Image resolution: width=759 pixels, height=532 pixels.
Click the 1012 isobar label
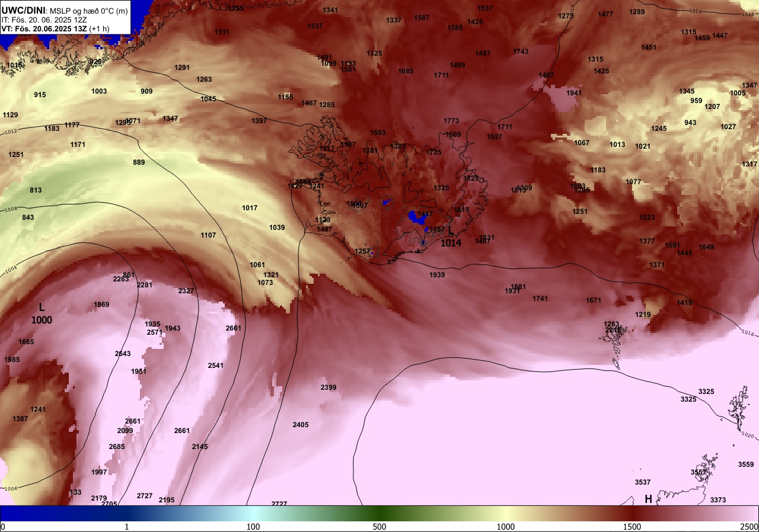[x=11, y=132]
